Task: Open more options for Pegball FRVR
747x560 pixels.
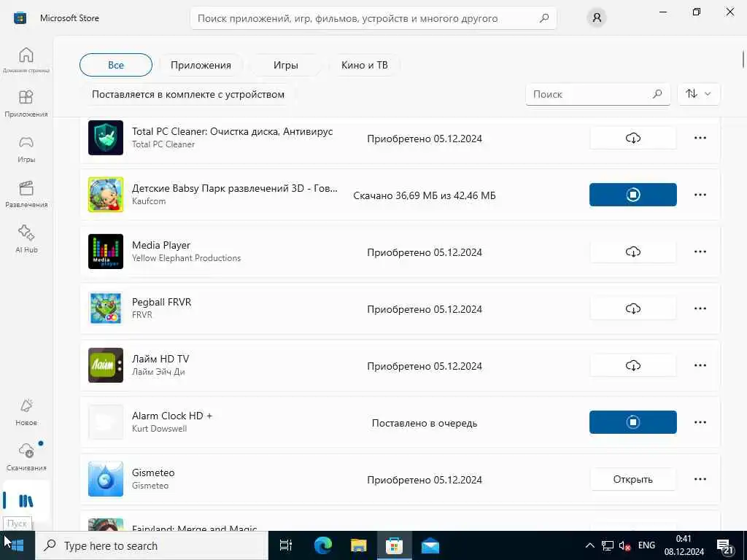Action: click(x=700, y=308)
